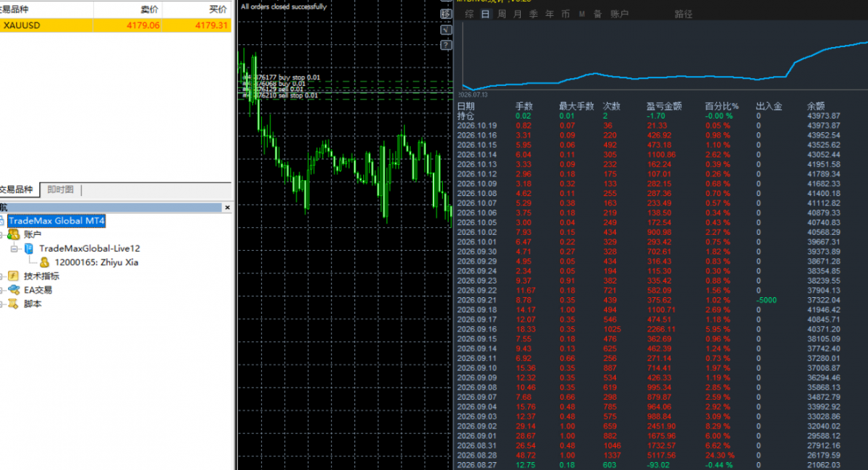This screenshot has height=470, width=868.
Task: Switch to the 即时图 tab
Action: [60, 189]
